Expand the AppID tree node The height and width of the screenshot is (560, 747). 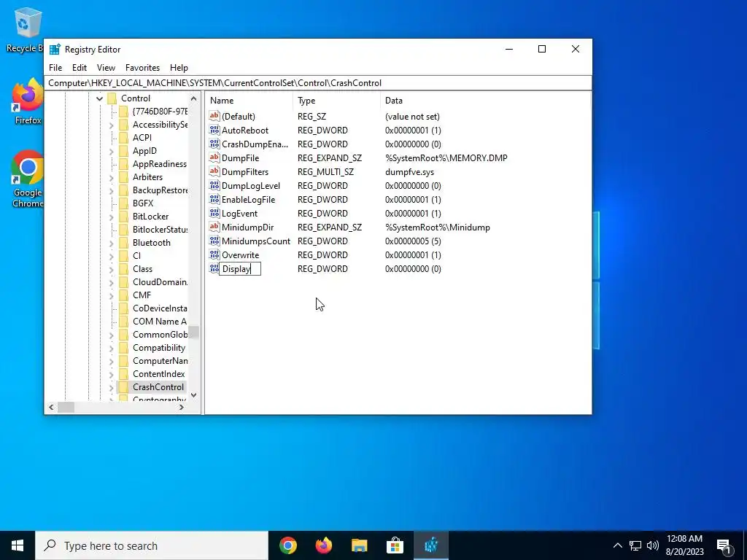[x=111, y=151]
